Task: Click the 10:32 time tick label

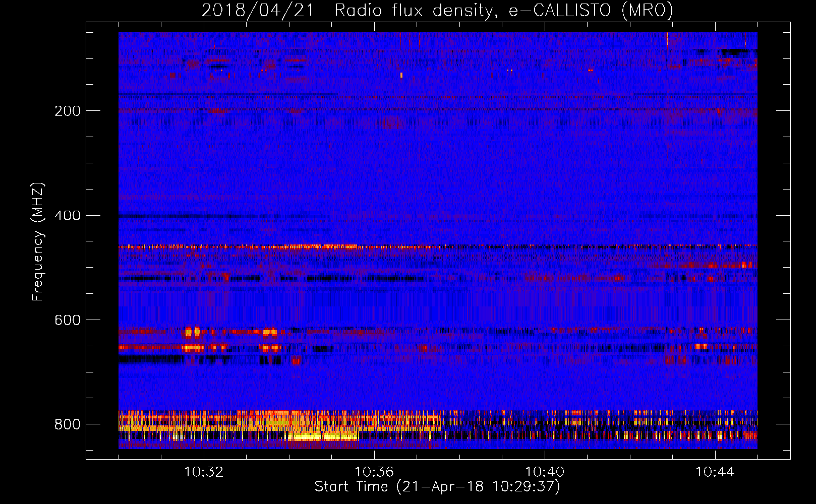Action: click(x=204, y=472)
